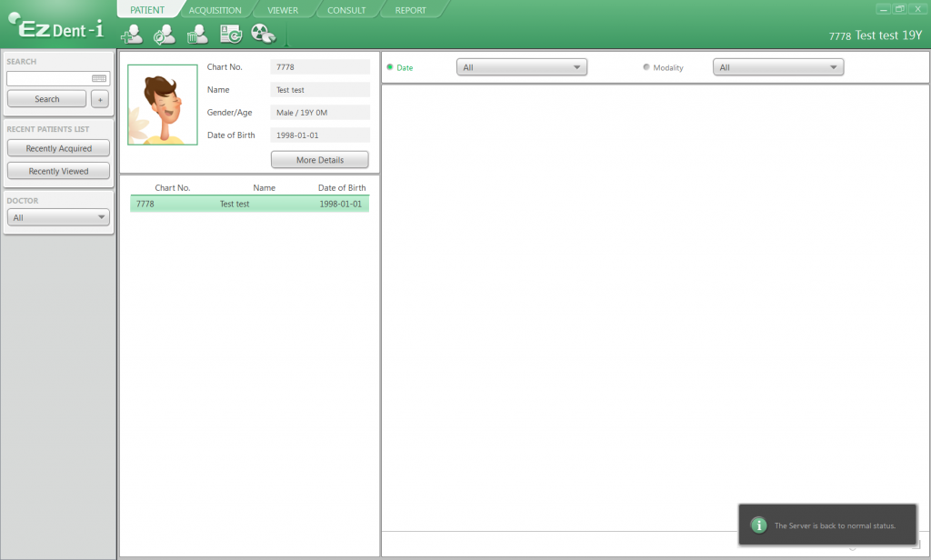Image resolution: width=931 pixels, height=560 pixels.
Task: Click the Recently Acquired button
Action: click(x=58, y=148)
